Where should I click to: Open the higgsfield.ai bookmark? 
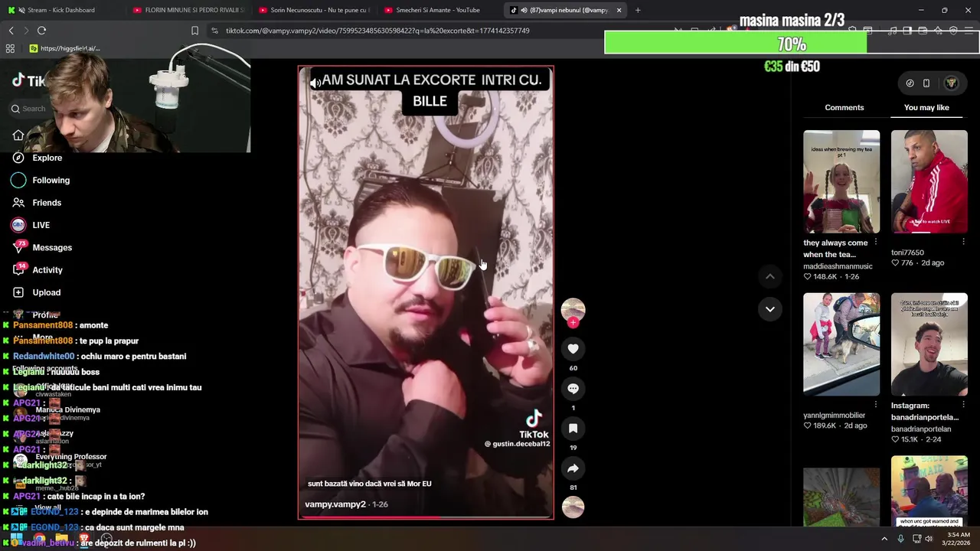[64, 48]
